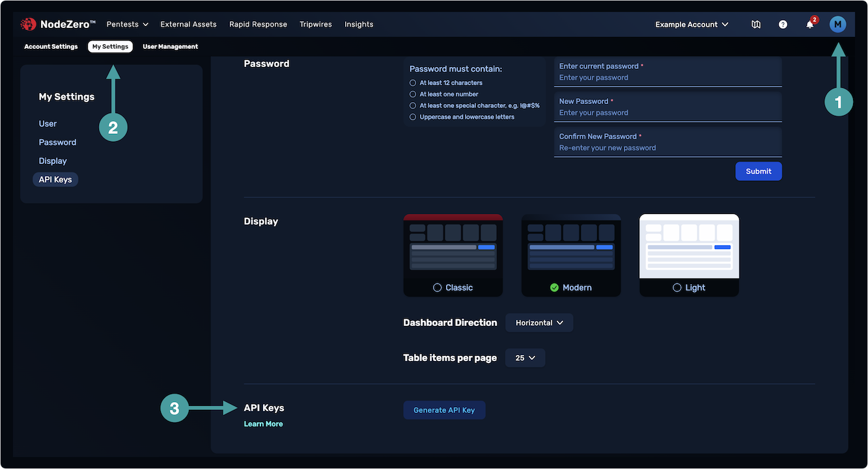
Task: Open the help question mark icon
Action: click(783, 25)
